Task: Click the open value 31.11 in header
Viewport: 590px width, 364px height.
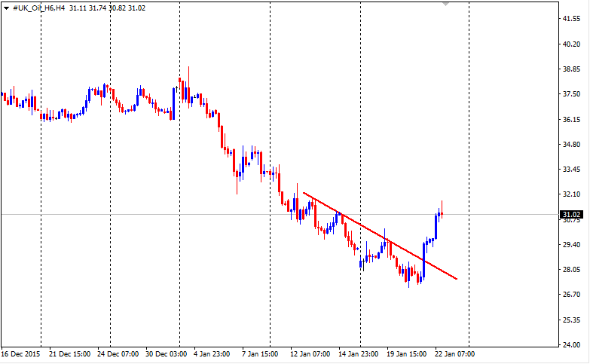Action: [78, 8]
